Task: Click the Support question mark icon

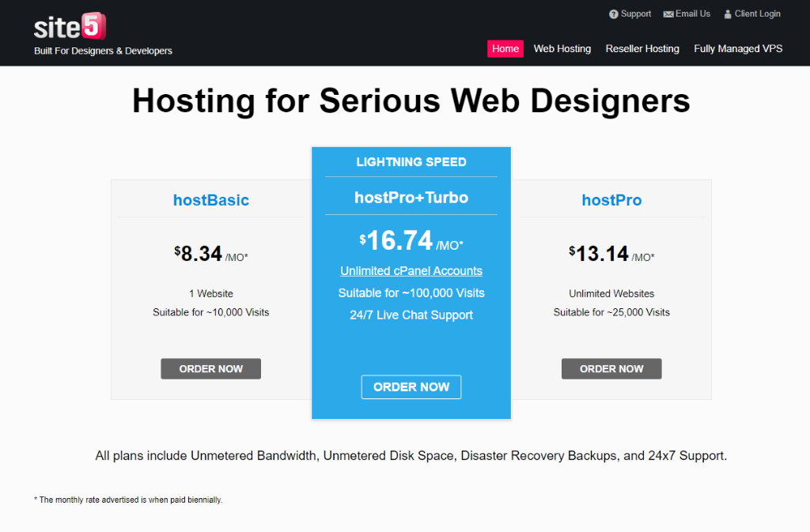Action: pos(613,14)
